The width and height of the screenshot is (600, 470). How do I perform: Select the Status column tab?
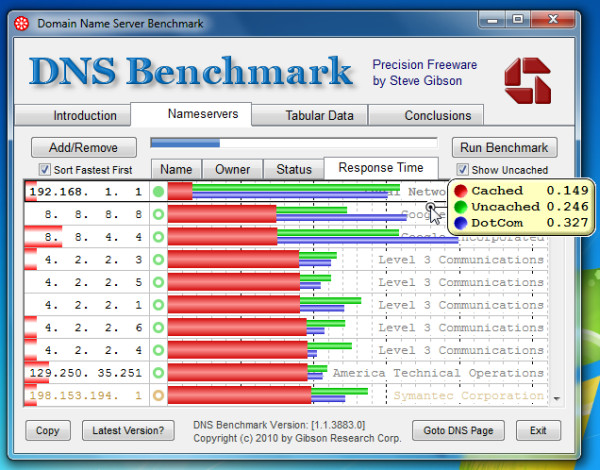tap(294, 169)
